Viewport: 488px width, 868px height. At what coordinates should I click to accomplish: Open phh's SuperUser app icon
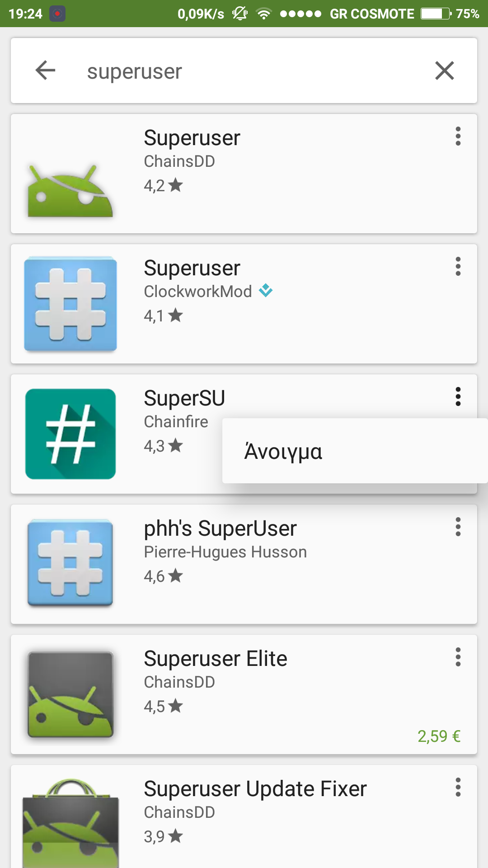click(x=70, y=563)
